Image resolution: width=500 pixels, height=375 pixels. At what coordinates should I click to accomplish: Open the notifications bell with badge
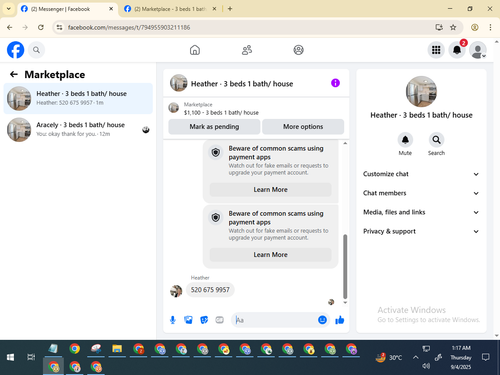457,50
